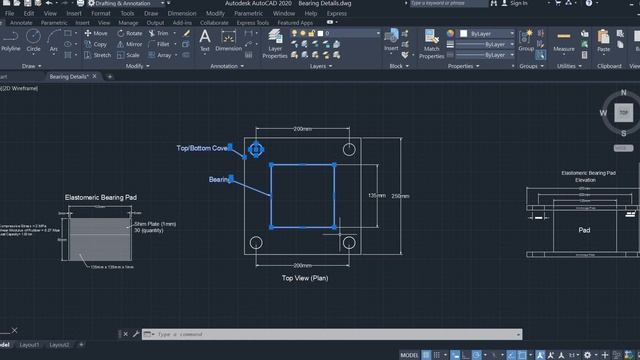Toggle dynamic input in status bar

[455, 355]
